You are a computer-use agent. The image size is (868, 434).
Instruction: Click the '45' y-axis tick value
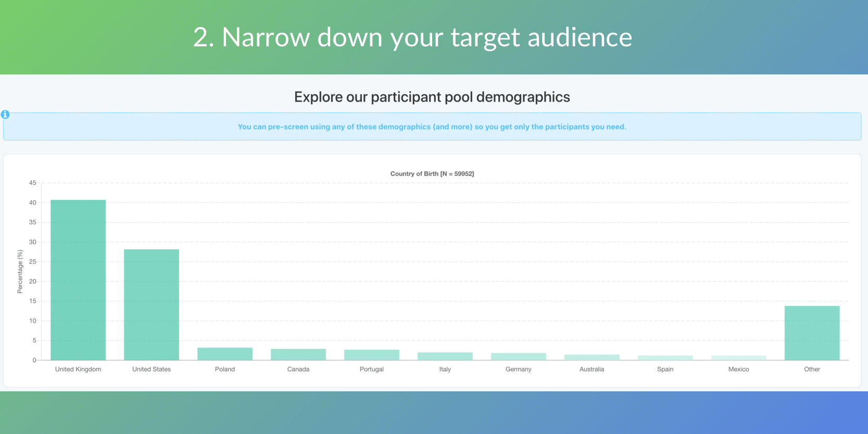tap(33, 183)
